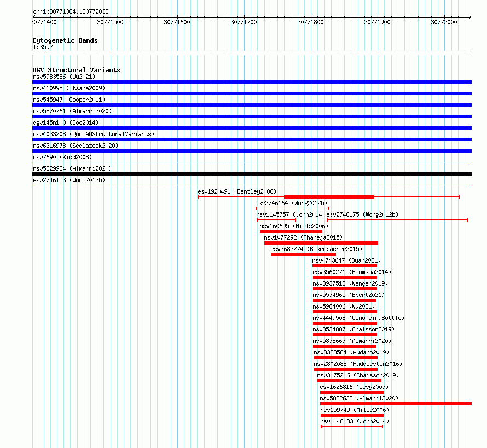Click the black bar under nsv5829984
Image resolution: width=487 pixels, height=448 pixels.
click(x=252, y=174)
